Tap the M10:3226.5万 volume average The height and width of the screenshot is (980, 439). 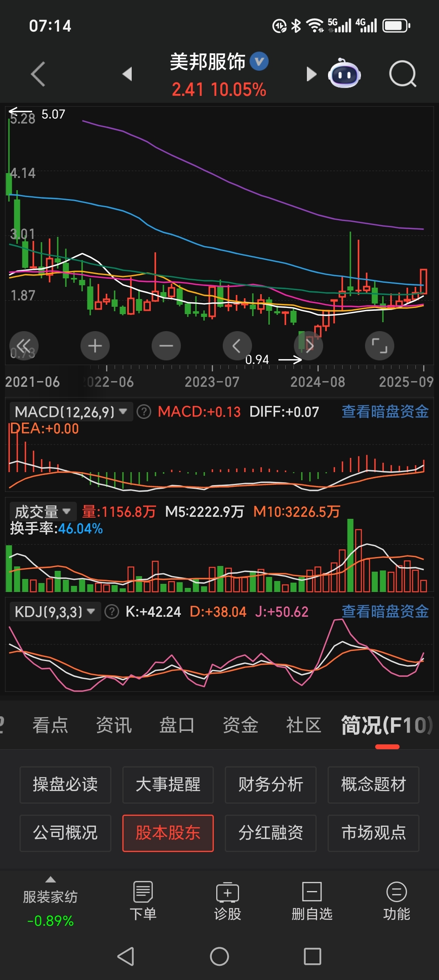297,512
